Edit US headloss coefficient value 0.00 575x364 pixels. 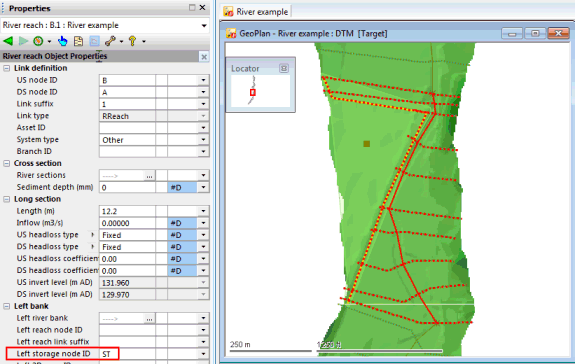[127, 259]
